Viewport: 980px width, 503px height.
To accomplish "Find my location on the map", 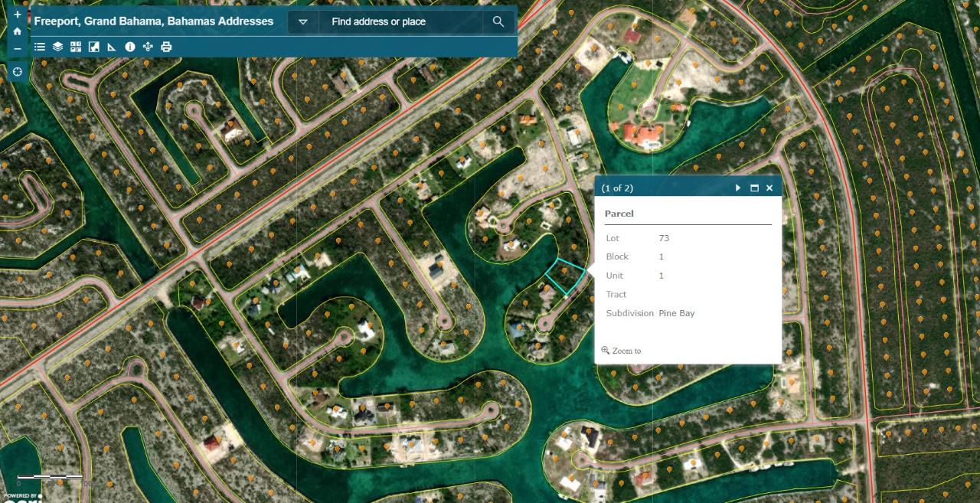I will tap(17, 71).
